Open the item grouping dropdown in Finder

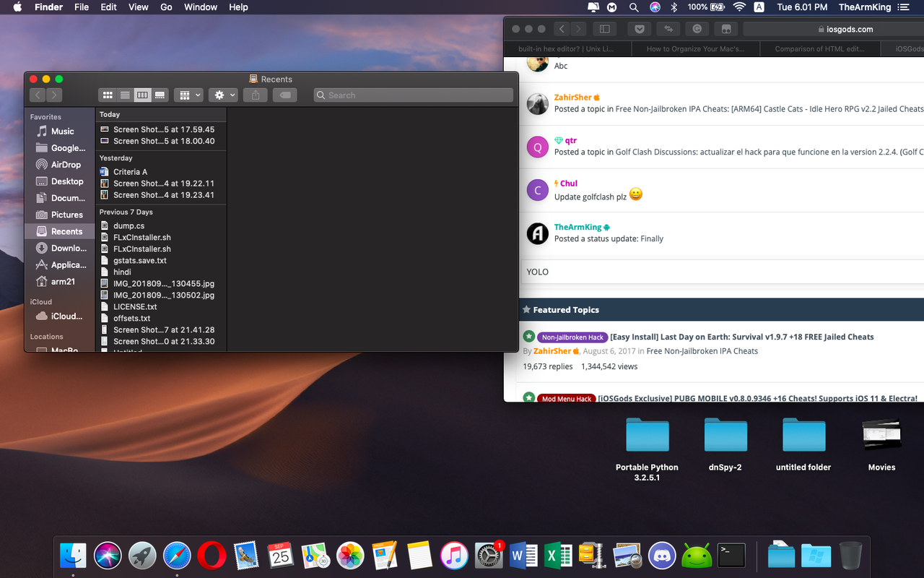(188, 95)
